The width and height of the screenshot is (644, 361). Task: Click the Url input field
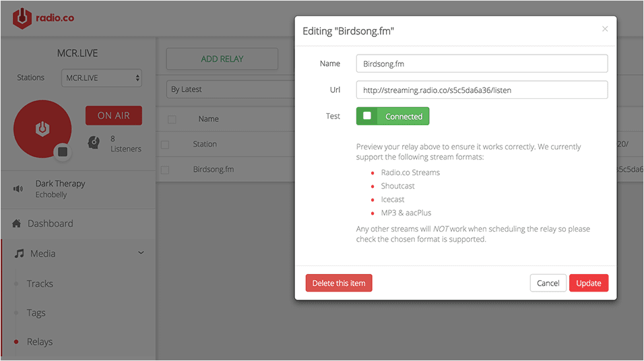click(482, 90)
